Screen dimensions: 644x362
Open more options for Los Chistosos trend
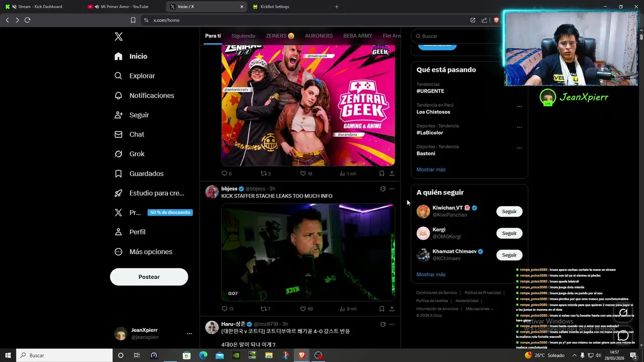click(519, 106)
